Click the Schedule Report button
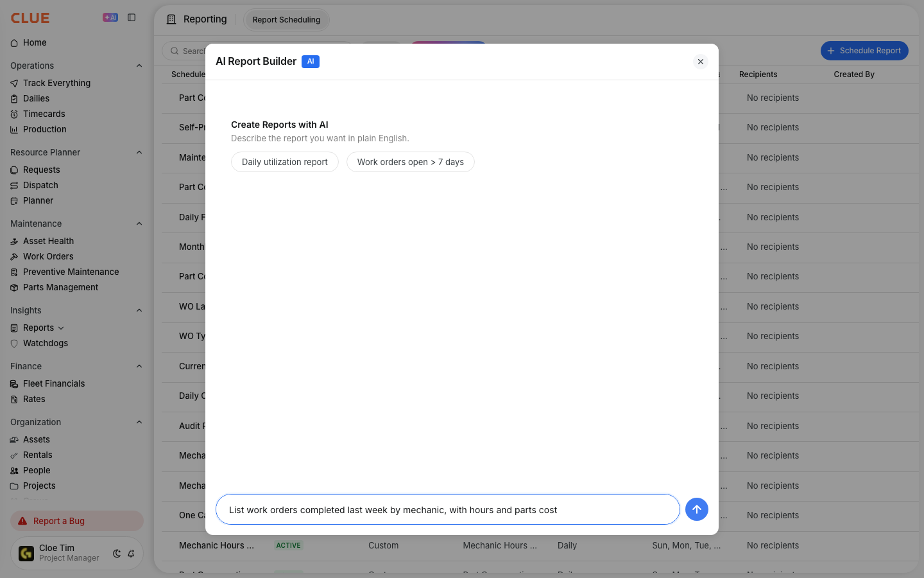924x578 pixels. tap(864, 51)
